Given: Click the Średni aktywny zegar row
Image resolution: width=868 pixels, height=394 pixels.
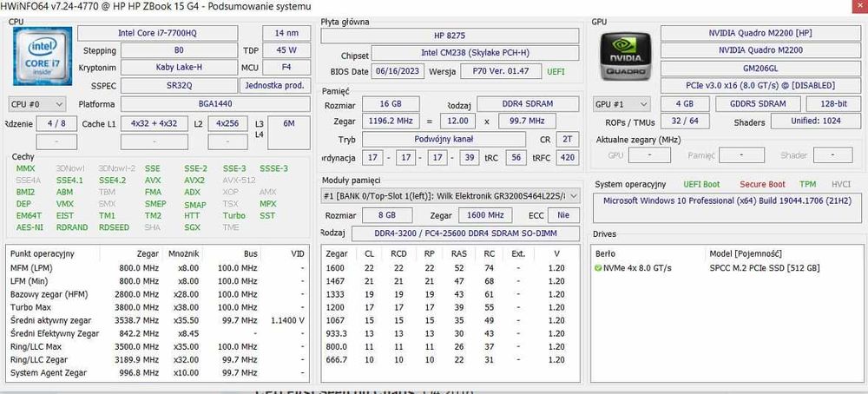Looking at the screenshot, I should (x=157, y=320).
